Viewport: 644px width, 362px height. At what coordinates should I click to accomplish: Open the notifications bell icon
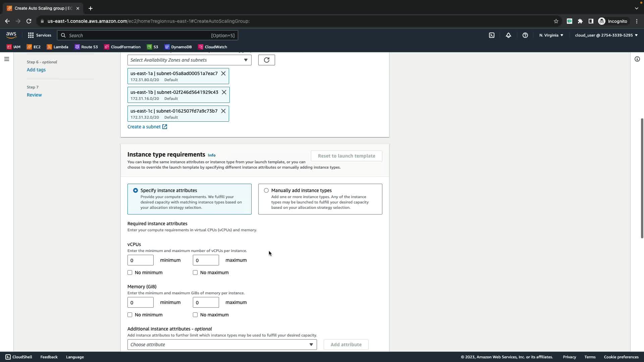(x=508, y=35)
